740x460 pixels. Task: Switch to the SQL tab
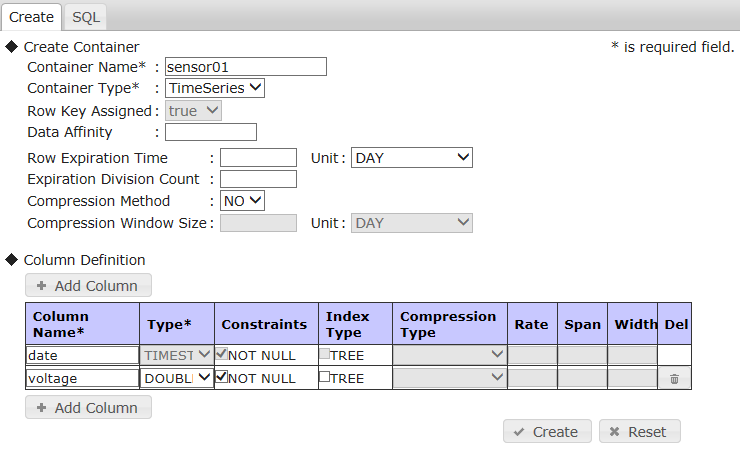click(86, 17)
